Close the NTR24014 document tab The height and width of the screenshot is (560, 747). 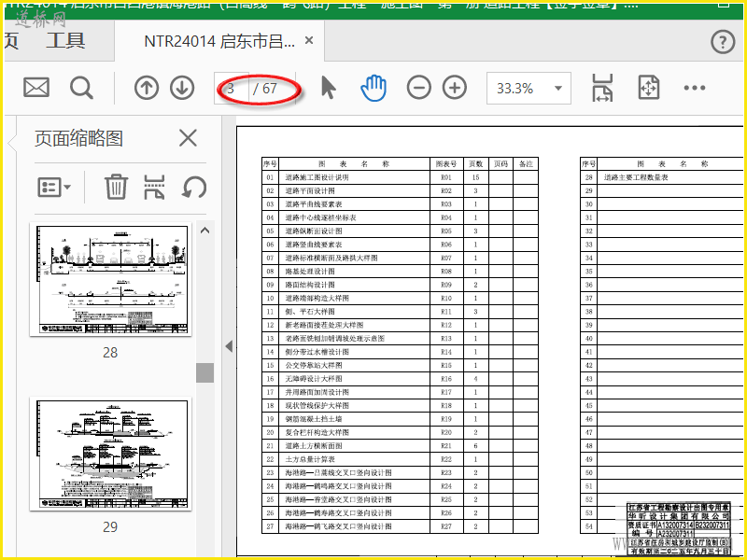tap(309, 41)
